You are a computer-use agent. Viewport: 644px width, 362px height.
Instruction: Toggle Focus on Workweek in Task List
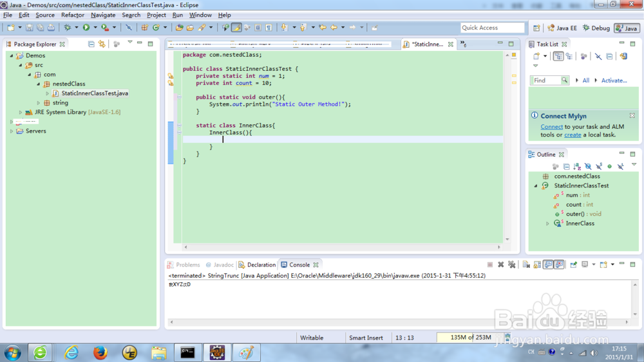click(x=583, y=56)
